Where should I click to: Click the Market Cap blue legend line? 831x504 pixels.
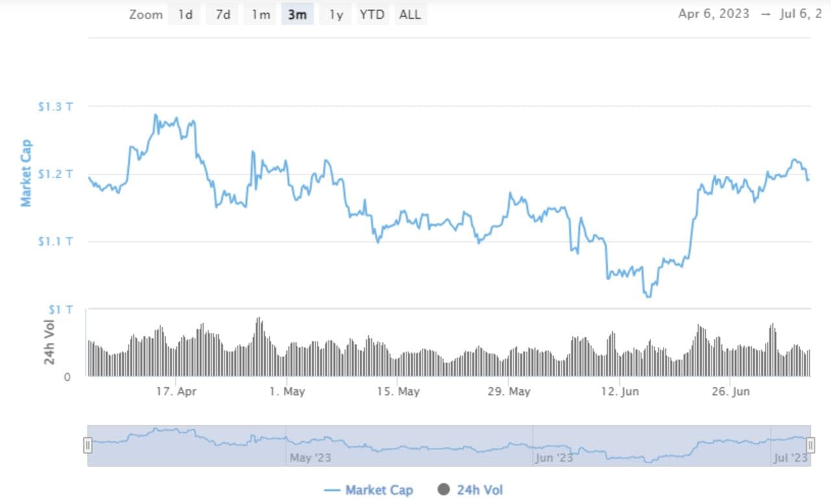tap(332, 490)
